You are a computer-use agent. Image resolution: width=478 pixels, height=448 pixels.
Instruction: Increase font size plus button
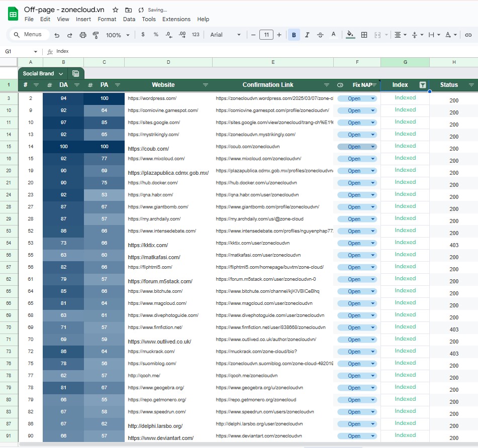point(279,35)
